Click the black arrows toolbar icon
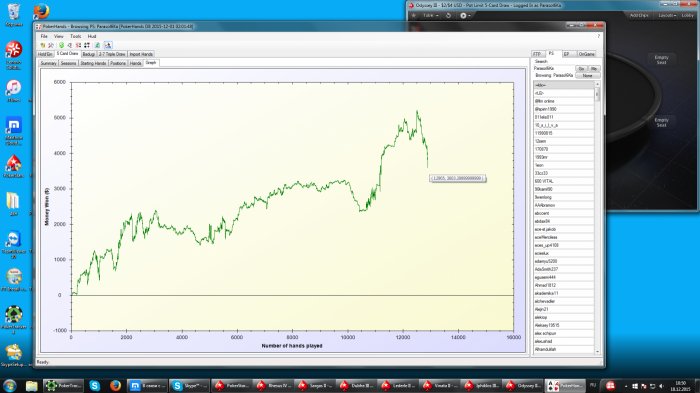Viewport: 700px width, 393px height. coord(87,45)
